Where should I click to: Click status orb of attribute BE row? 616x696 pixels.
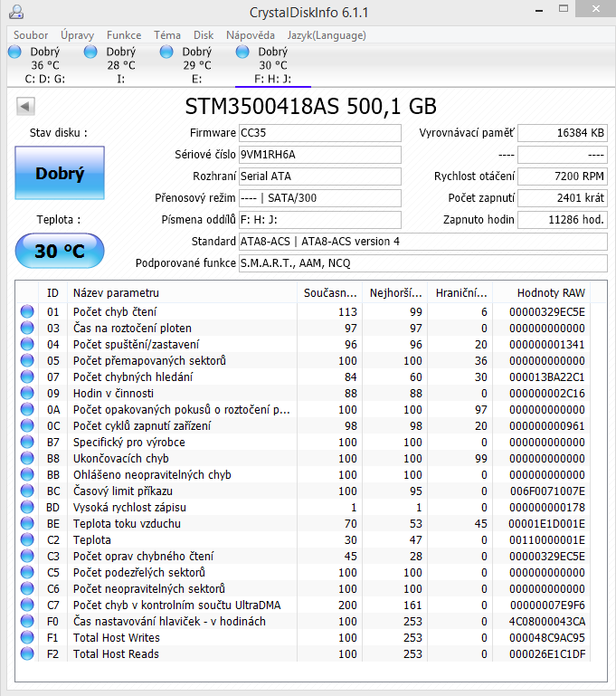[x=27, y=523]
